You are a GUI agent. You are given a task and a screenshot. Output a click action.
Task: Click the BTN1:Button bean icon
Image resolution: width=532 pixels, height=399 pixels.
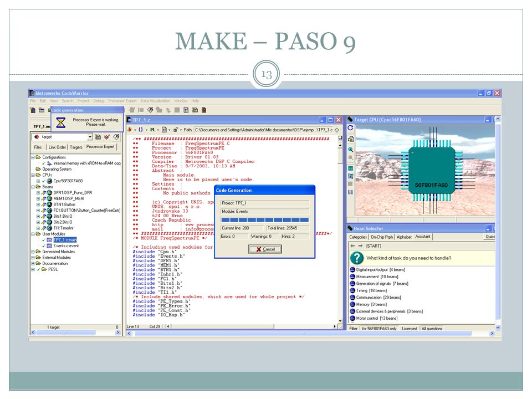tap(49, 204)
